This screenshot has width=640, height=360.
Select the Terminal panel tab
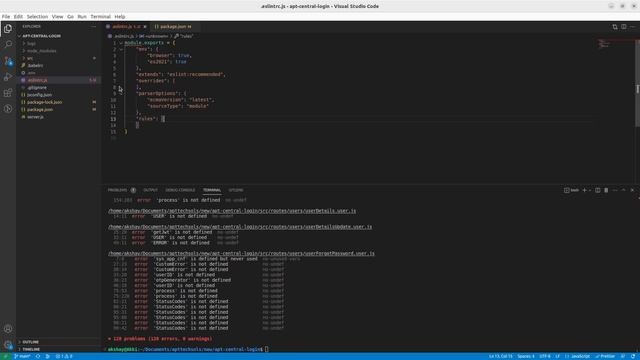[x=212, y=190]
